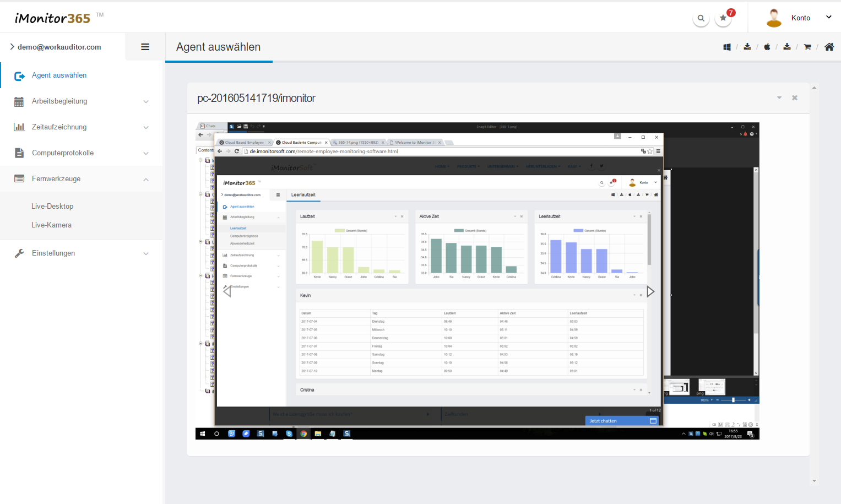Collapse the Fernwerkzeuge section
Viewport: 841px width, 504px height.
82,179
